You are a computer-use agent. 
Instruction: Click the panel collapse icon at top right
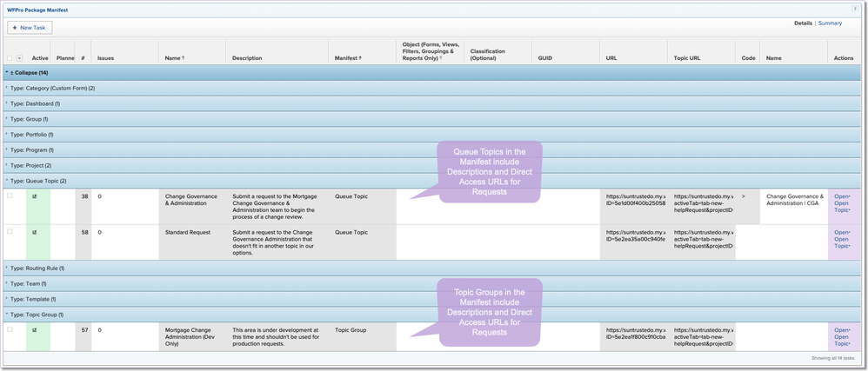point(855,9)
